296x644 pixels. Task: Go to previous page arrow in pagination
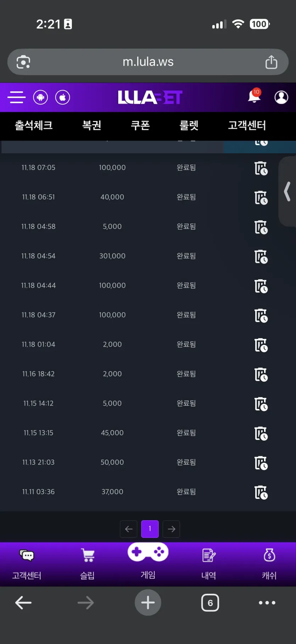click(129, 529)
